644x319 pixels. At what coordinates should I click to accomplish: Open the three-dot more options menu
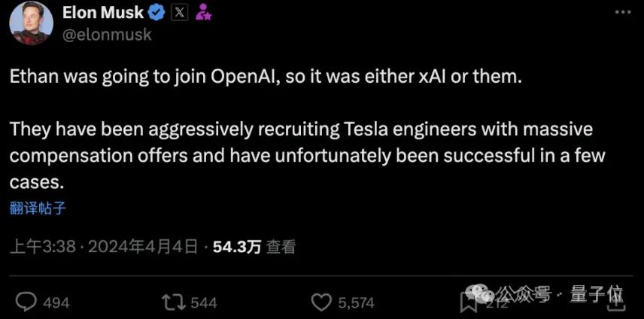click(623, 12)
